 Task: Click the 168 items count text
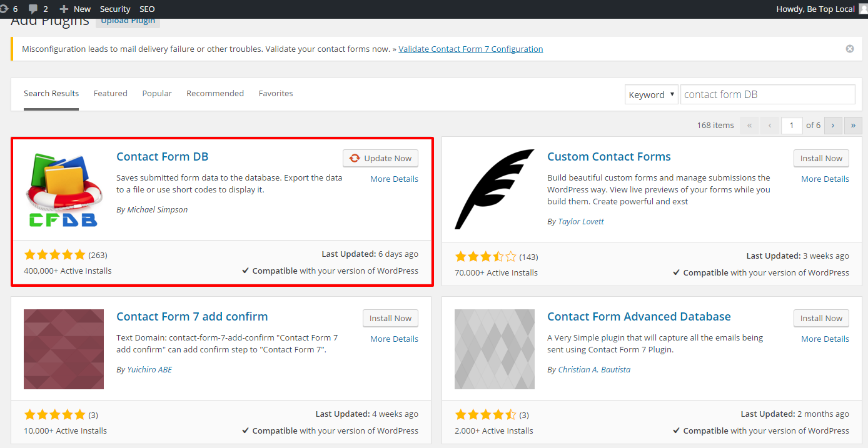(715, 126)
